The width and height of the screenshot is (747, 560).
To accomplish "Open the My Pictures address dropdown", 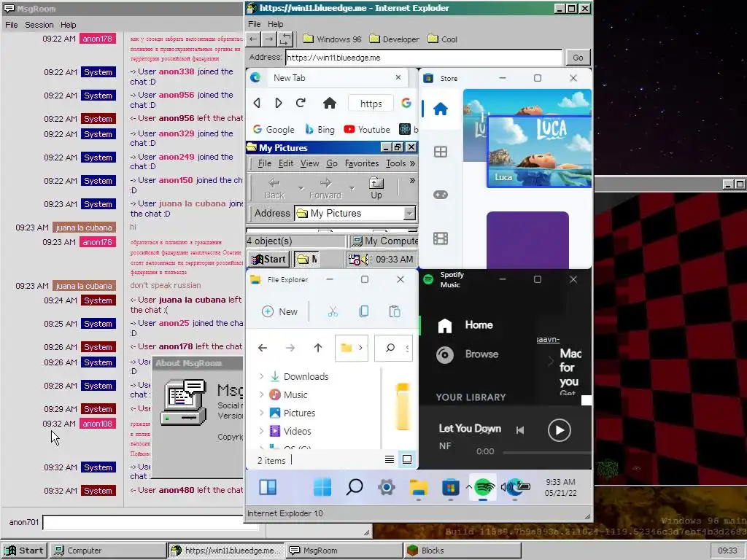I will [x=409, y=214].
